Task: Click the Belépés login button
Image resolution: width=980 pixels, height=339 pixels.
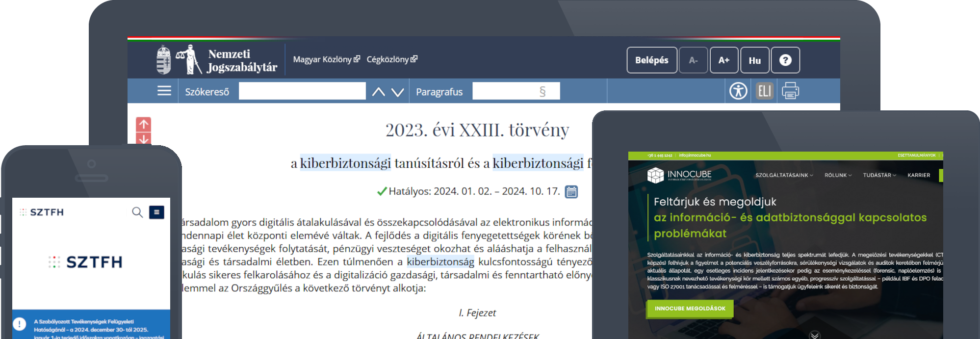Action: (651, 60)
